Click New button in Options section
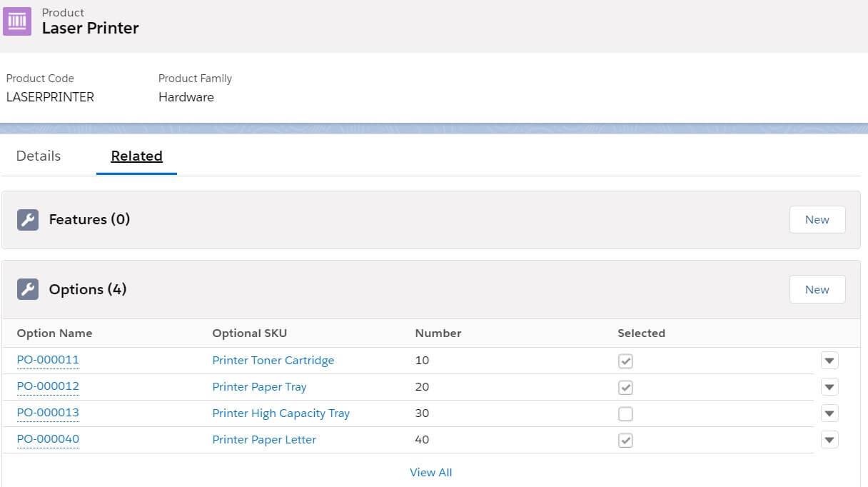 (x=817, y=289)
